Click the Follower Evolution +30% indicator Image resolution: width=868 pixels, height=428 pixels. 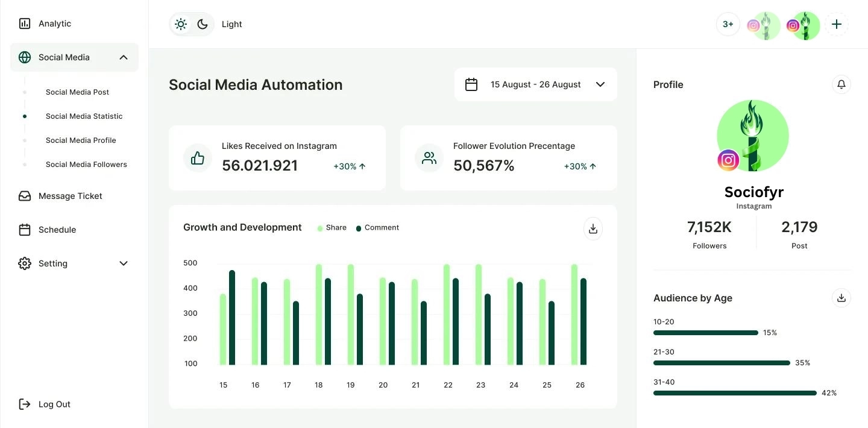tap(580, 166)
